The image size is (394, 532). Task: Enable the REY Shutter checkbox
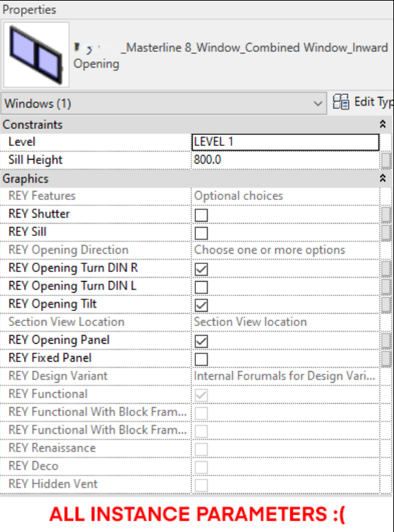pyautogui.click(x=201, y=215)
